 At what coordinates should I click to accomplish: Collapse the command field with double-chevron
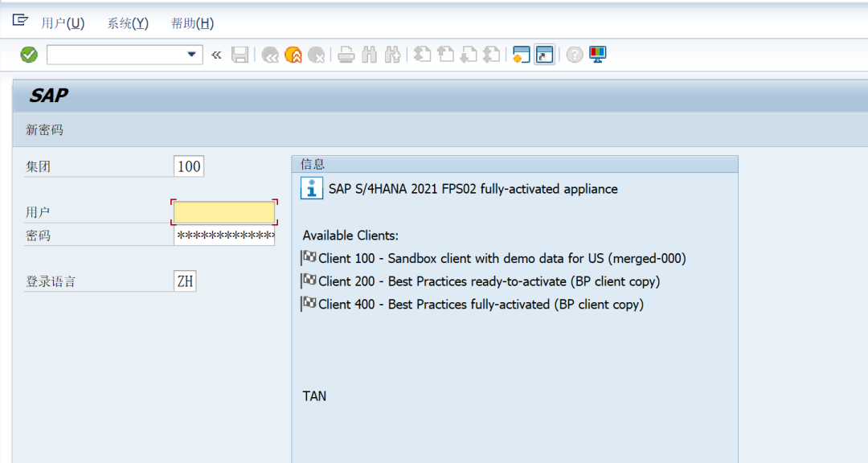(x=215, y=55)
